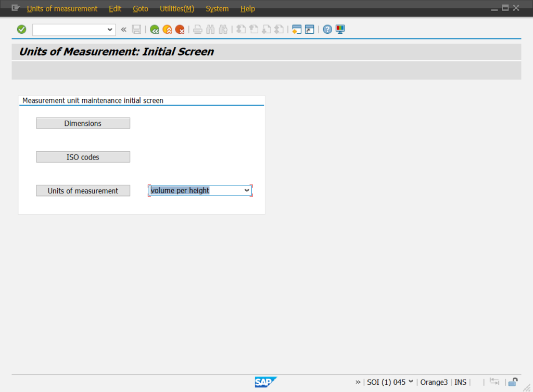Click the green Enter checkmark icon
The width and height of the screenshot is (533, 392).
[x=21, y=30]
